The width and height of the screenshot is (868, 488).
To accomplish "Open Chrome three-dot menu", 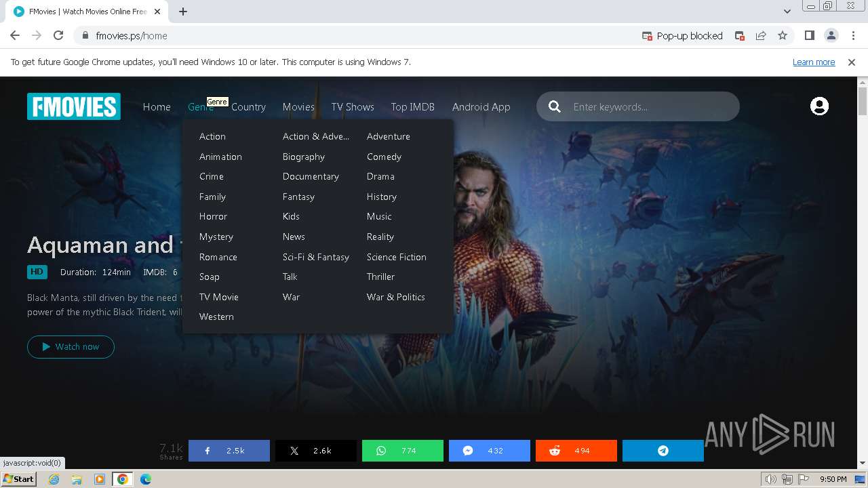I will [x=852, y=36].
